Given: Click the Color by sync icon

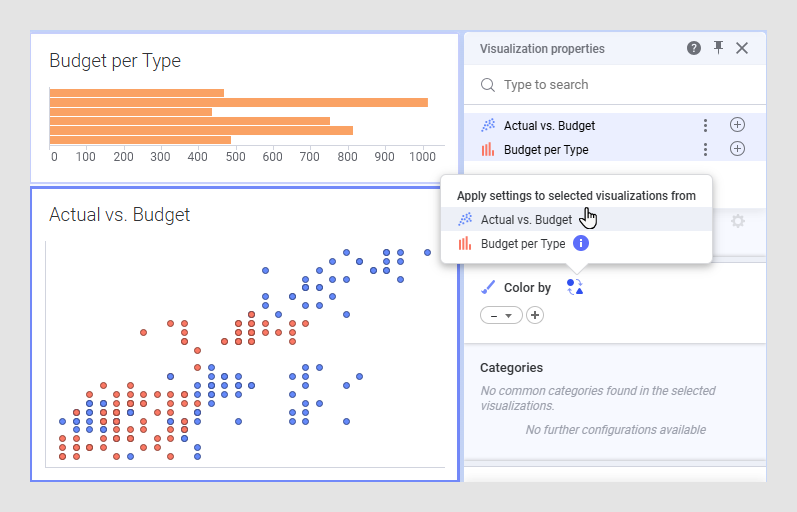Looking at the screenshot, I should 574,287.
